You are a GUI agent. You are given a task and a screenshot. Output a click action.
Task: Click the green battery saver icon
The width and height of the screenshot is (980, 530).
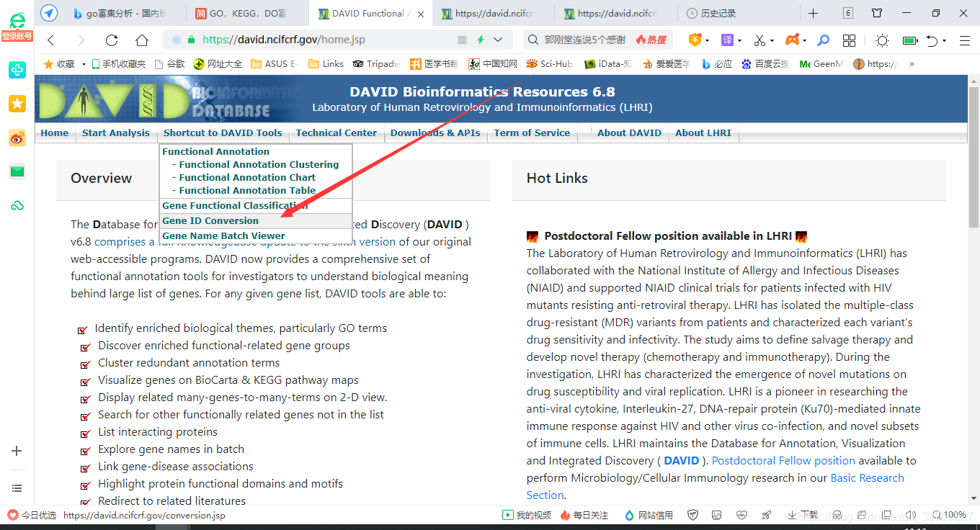point(909,40)
